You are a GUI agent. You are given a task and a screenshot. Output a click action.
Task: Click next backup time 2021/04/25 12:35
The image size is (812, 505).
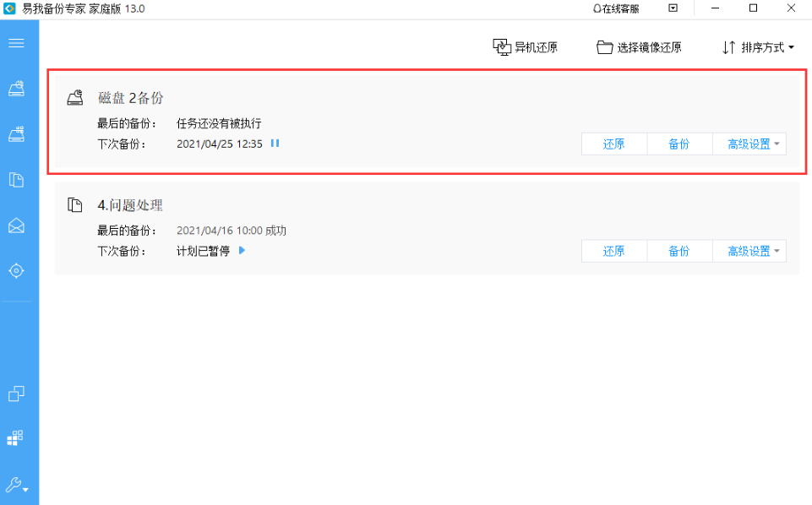[220, 144]
